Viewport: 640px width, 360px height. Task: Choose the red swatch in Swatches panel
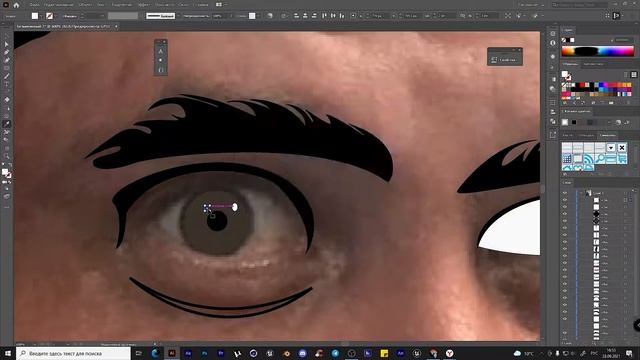[582, 85]
